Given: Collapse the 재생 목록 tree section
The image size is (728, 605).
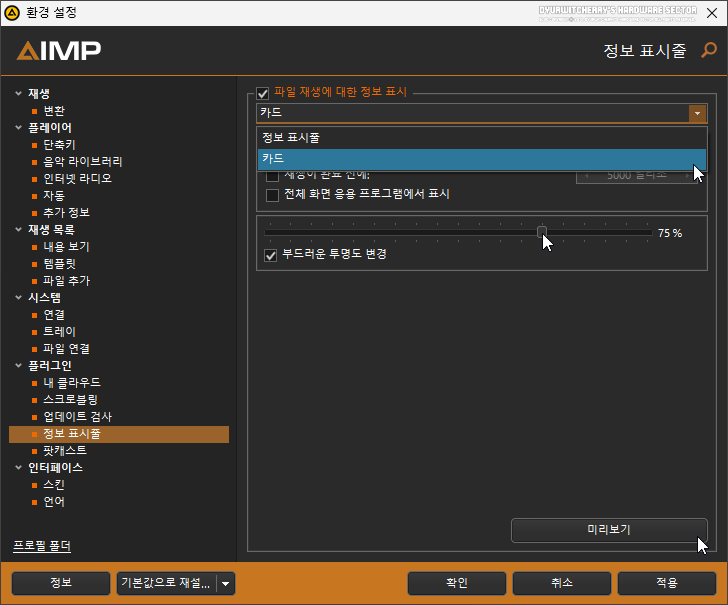Looking at the screenshot, I should (19, 229).
